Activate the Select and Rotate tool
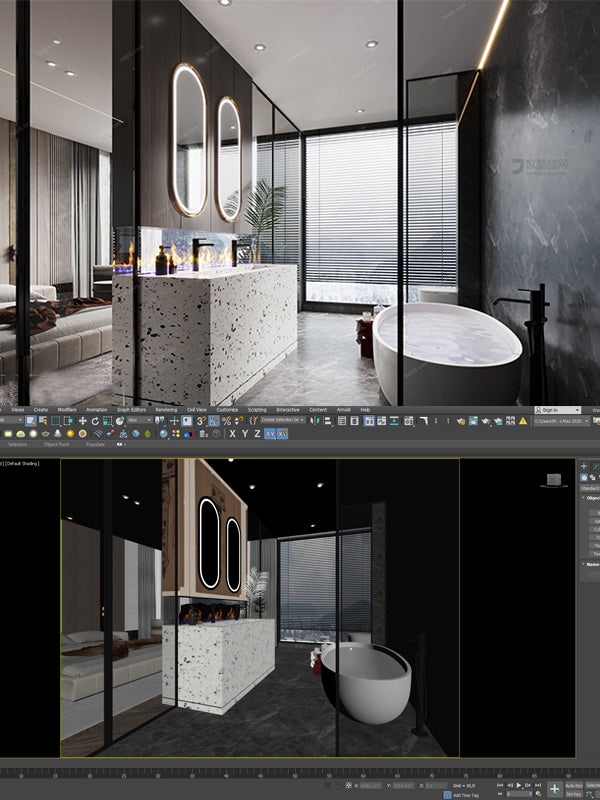Screen dimensions: 600x800 [95, 421]
